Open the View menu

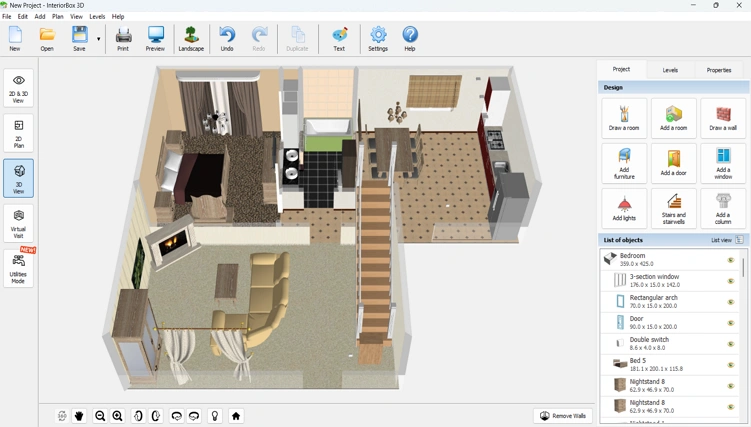click(77, 16)
